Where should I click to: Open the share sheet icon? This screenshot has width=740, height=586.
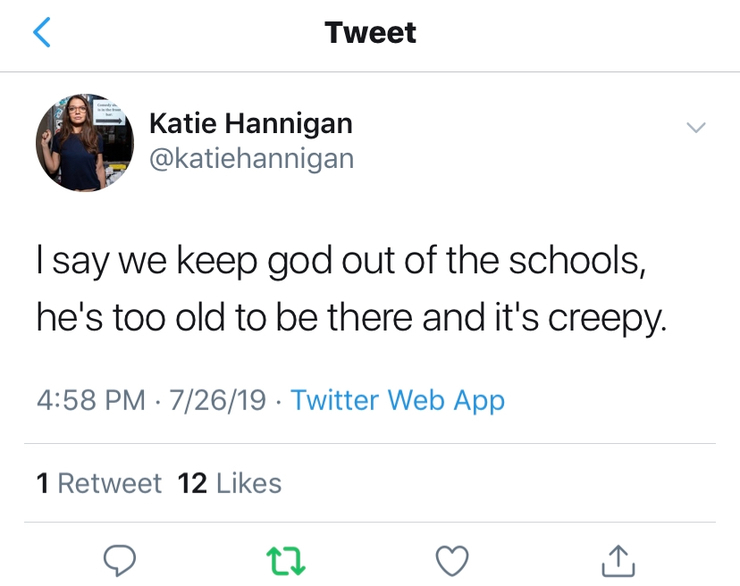click(x=618, y=561)
